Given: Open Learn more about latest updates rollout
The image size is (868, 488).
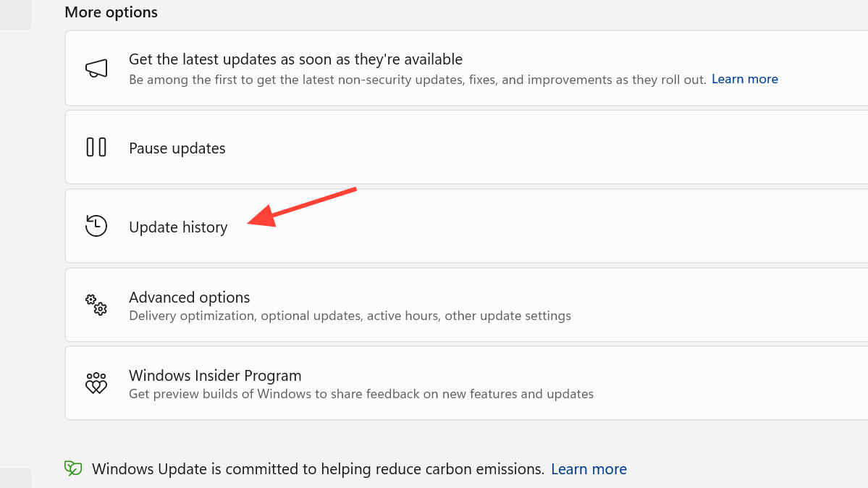Looking at the screenshot, I should 744,79.
